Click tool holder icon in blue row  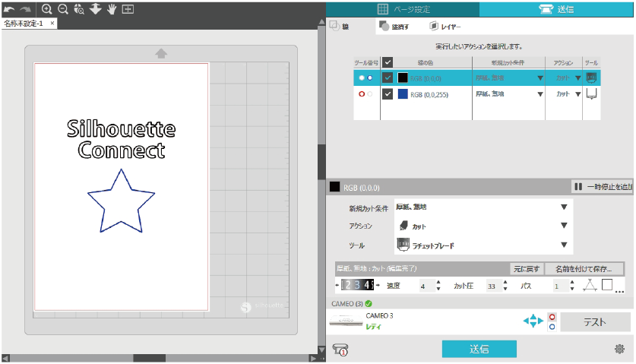click(x=591, y=94)
